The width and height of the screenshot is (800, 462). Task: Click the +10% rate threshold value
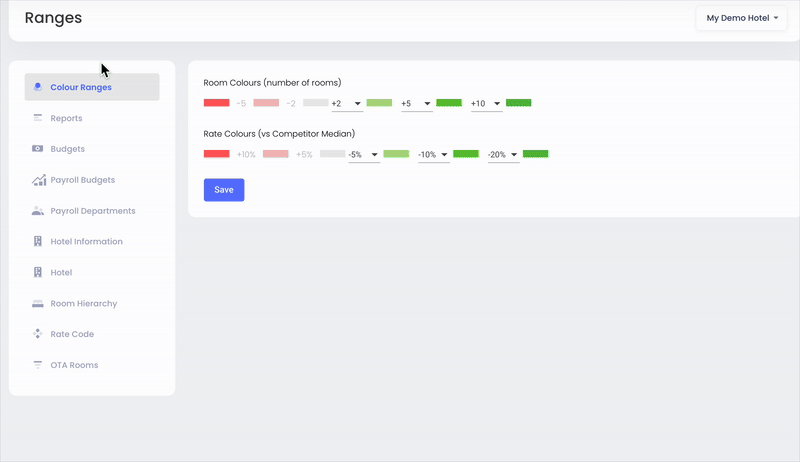(246, 155)
